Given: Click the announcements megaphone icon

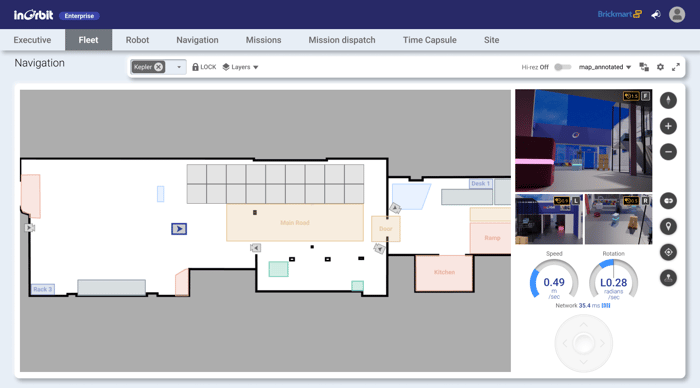Looking at the screenshot, I should coord(656,15).
